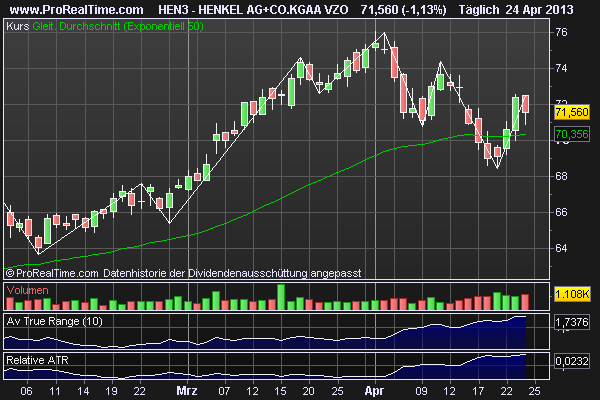Click the Gleit. Durchschnitt (Exponentiell 50) label
This screenshot has width=600, height=400.
pyautogui.click(x=118, y=26)
